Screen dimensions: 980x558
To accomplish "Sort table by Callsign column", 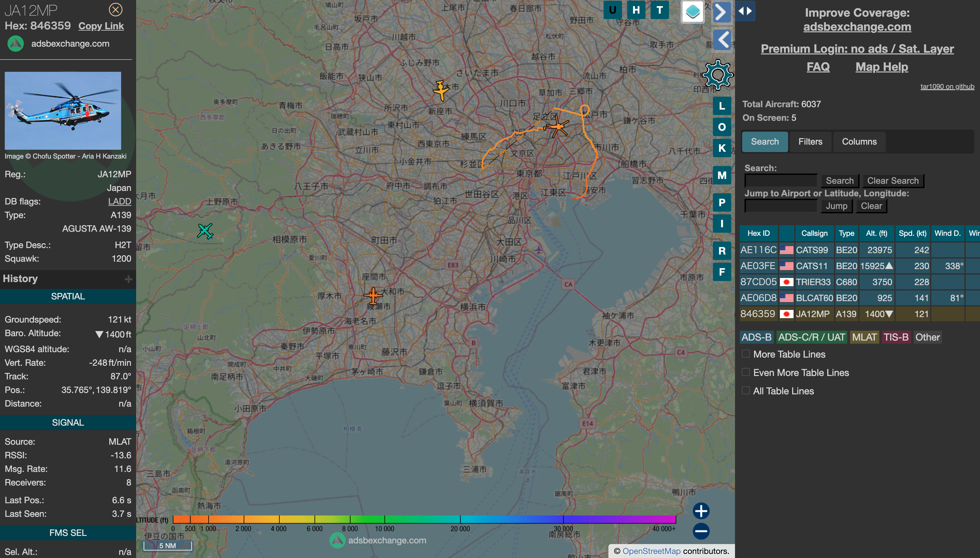I will pos(814,233).
